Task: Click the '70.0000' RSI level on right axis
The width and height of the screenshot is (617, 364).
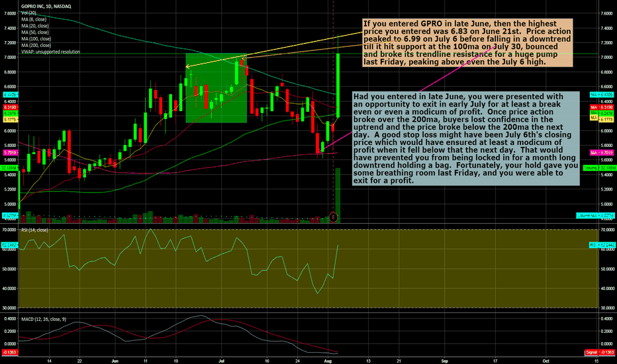Action: click(607, 230)
